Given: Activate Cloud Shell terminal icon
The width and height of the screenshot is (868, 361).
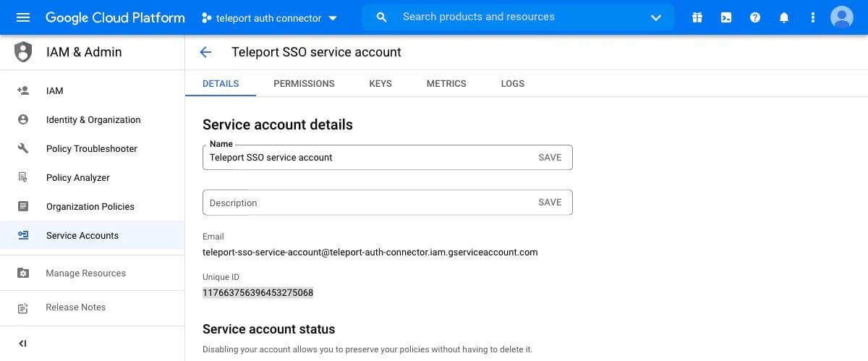Looking at the screenshot, I should click(726, 17).
